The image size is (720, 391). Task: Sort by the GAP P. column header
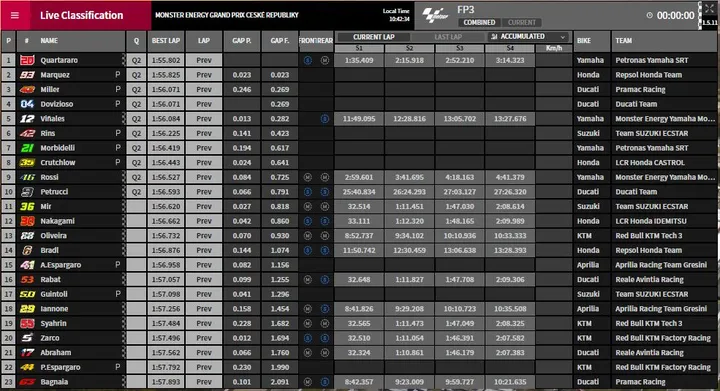click(x=242, y=41)
